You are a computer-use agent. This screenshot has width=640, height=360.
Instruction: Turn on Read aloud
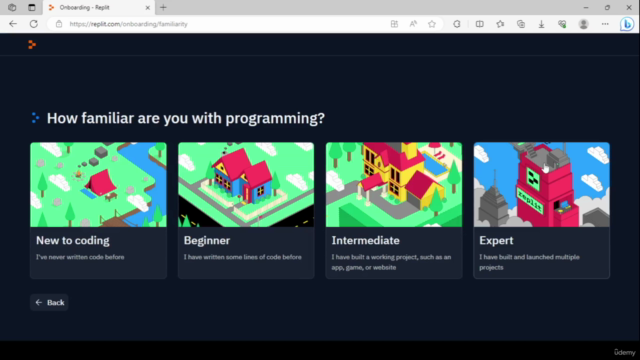[x=413, y=24]
